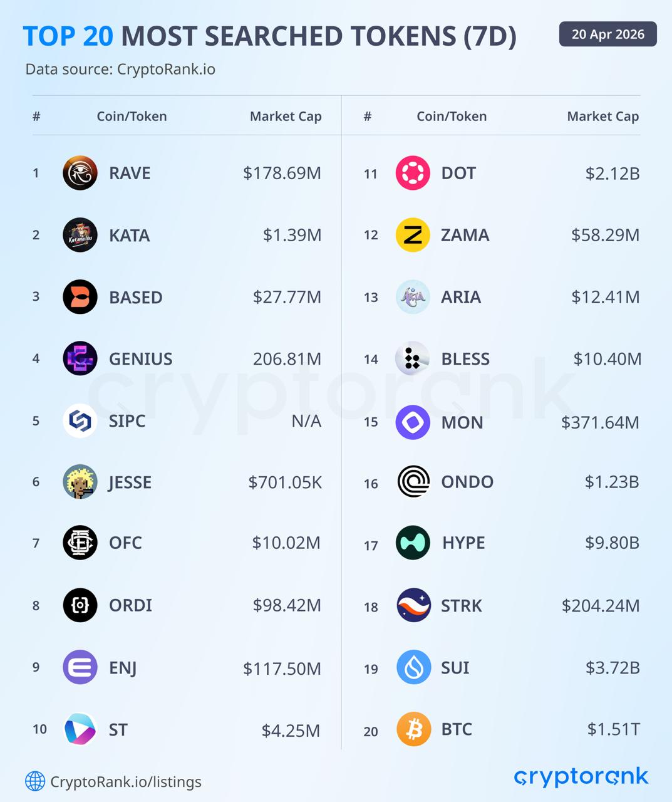Click the 20 Apr 2026 date badge

[607, 34]
